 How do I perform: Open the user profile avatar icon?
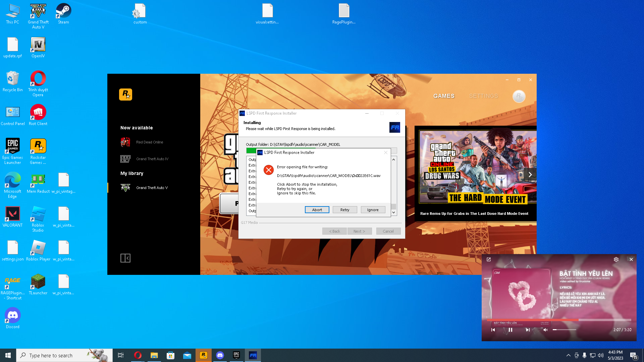pos(519,97)
